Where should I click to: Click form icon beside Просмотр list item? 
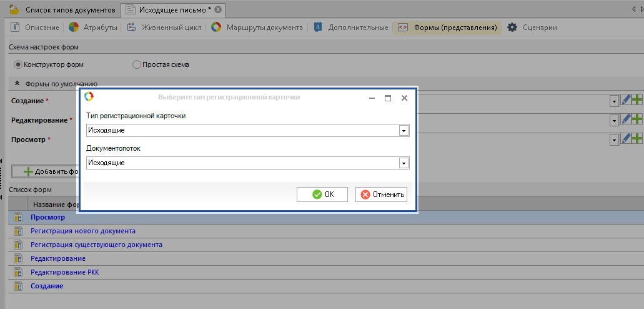tap(17, 217)
